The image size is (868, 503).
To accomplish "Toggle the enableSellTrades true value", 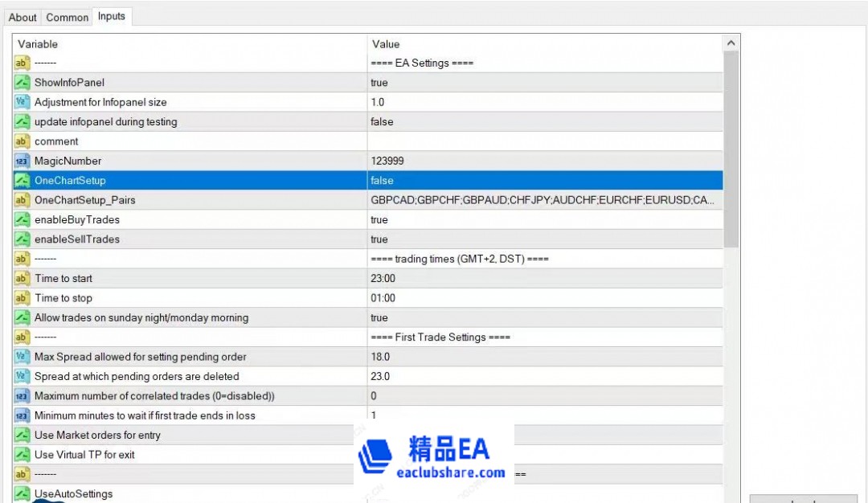I will coord(544,239).
